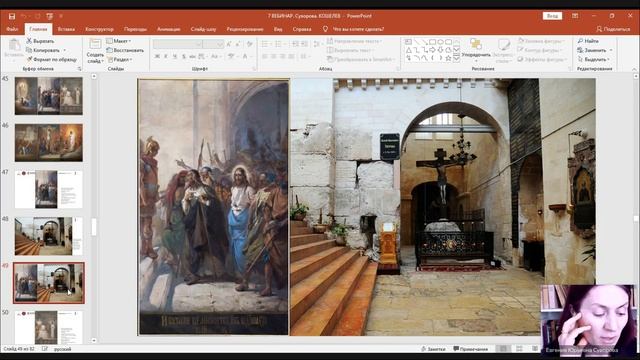Align text left
Image resolution: width=640 pixels, height=360 pixels.
264,56
